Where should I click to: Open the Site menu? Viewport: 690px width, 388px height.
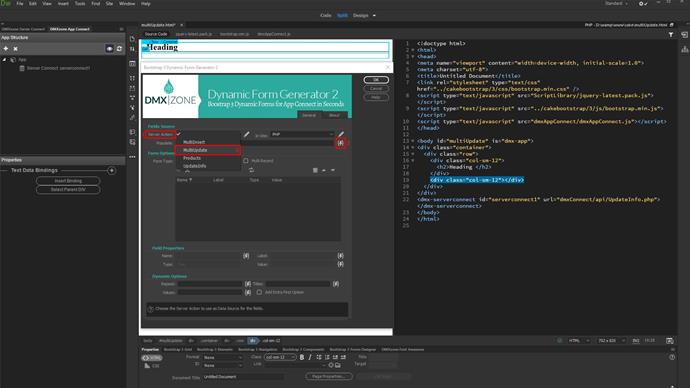click(x=110, y=4)
